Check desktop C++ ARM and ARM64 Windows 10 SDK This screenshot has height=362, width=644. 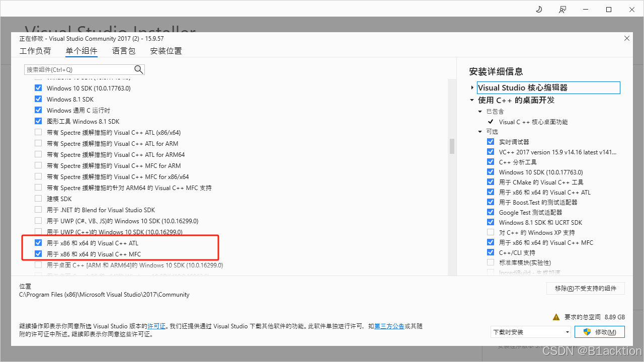coord(38,265)
